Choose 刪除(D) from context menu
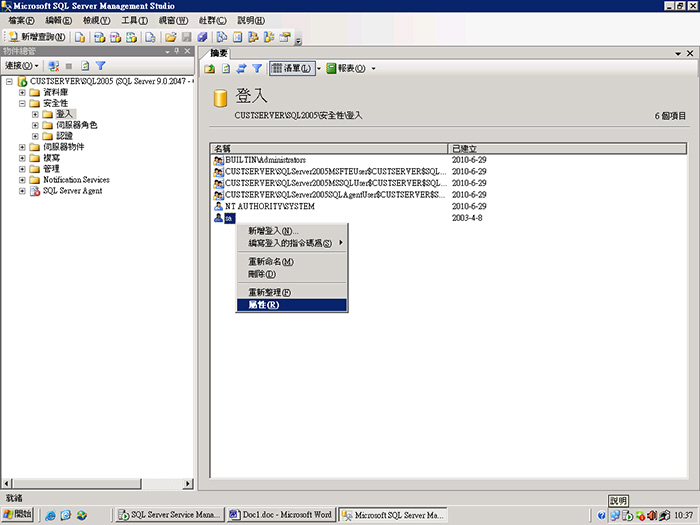700x525 pixels. (292, 274)
